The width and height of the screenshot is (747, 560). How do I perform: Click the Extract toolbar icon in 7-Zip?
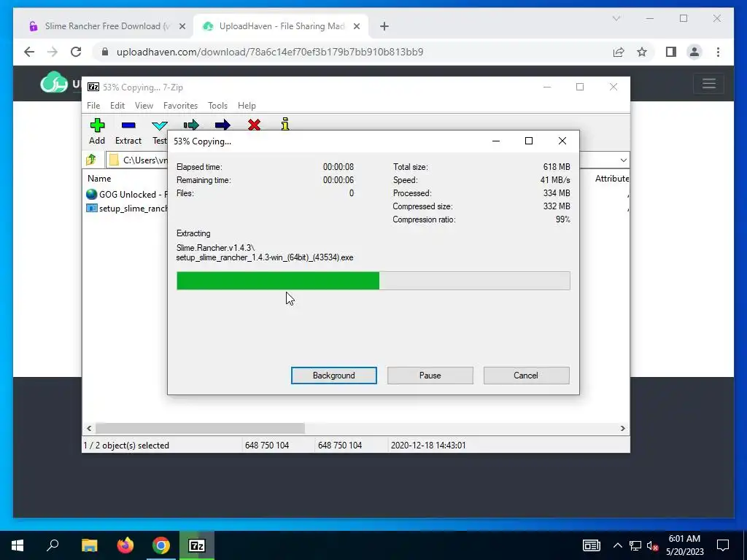(x=128, y=125)
